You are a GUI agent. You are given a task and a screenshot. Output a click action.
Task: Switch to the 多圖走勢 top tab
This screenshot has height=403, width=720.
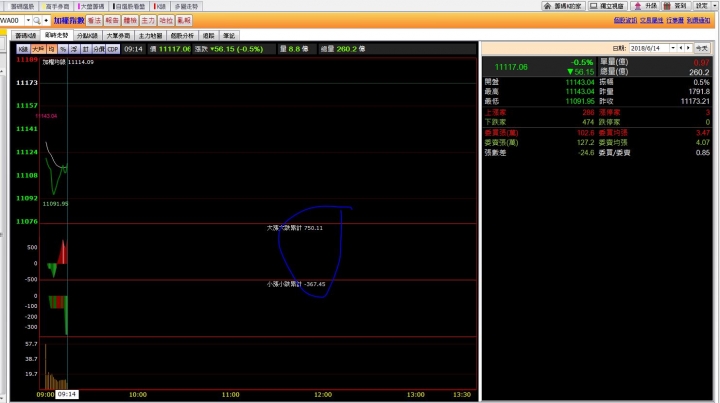[x=186, y=6]
